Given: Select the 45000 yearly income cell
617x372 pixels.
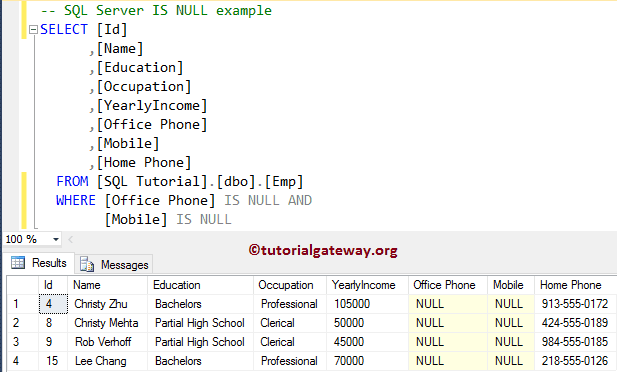Looking at the screenshot, I should [367, 342].
